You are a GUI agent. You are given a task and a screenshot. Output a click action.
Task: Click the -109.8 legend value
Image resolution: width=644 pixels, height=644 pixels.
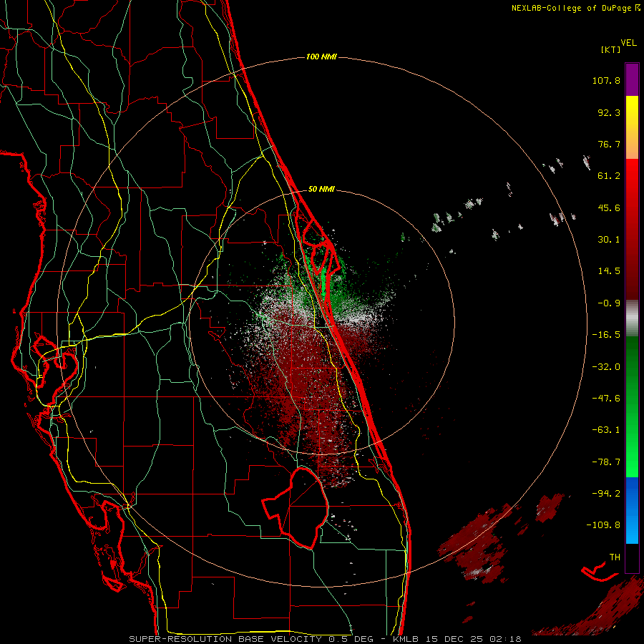tap(604, 525)
